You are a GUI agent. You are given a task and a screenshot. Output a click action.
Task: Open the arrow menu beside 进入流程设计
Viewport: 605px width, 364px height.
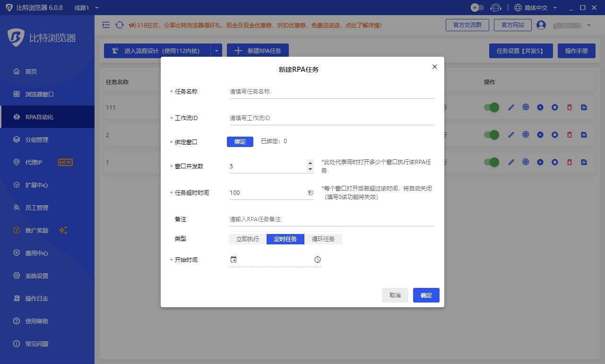[x=216, y=50]
